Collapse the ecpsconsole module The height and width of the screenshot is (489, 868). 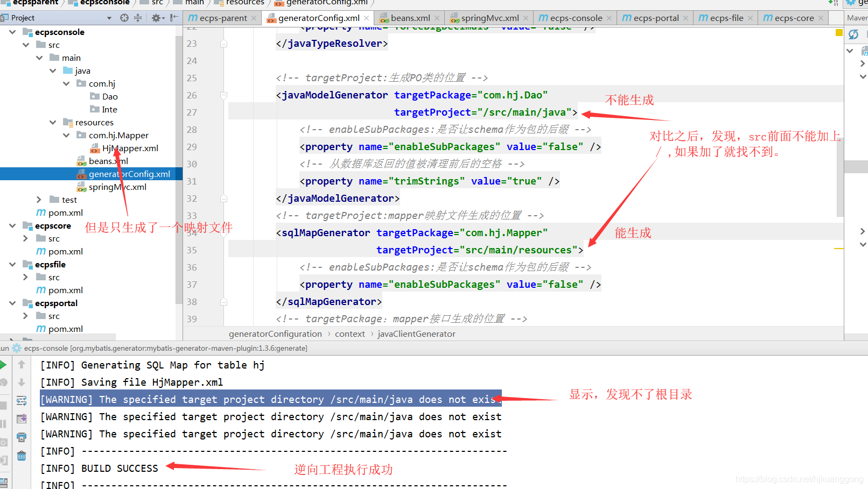point(12,32)
